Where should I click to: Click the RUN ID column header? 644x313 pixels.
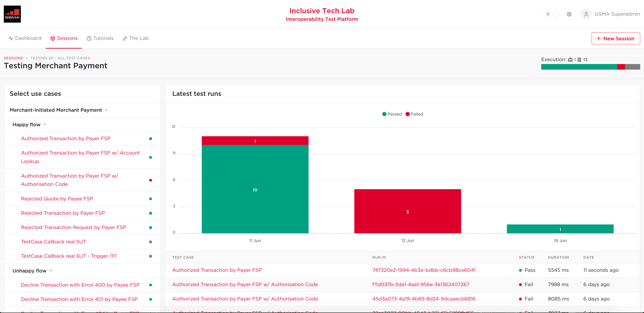pyautogui.click(x=379, y=257)
